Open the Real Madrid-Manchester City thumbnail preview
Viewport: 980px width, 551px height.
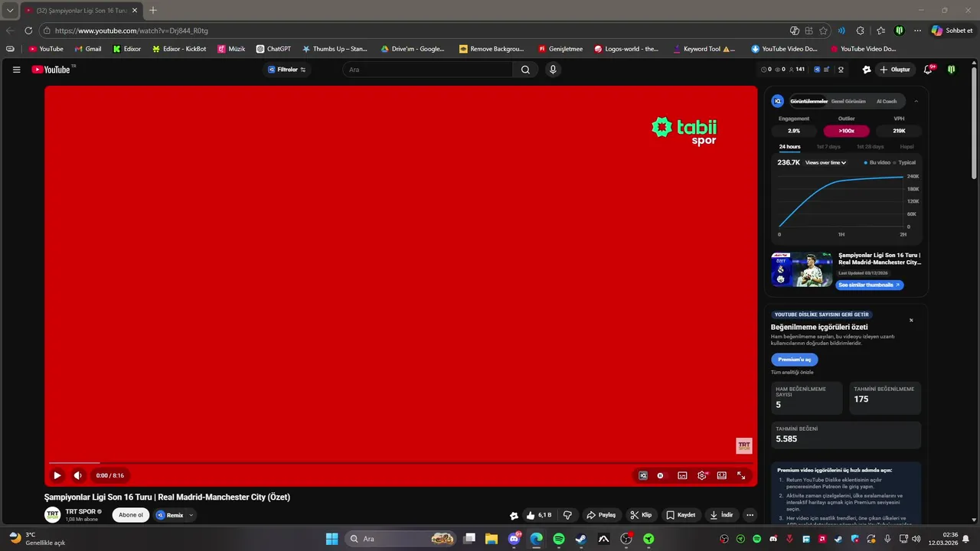[802, 269]
